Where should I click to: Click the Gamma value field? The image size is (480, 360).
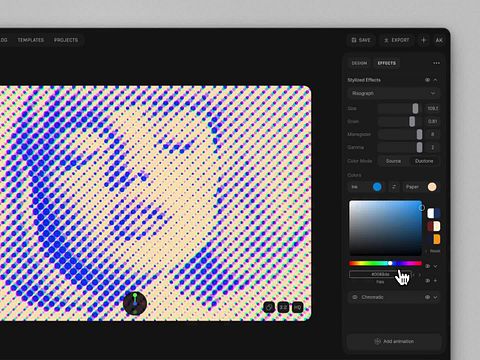pyautogui.click(x=432, y=147)
